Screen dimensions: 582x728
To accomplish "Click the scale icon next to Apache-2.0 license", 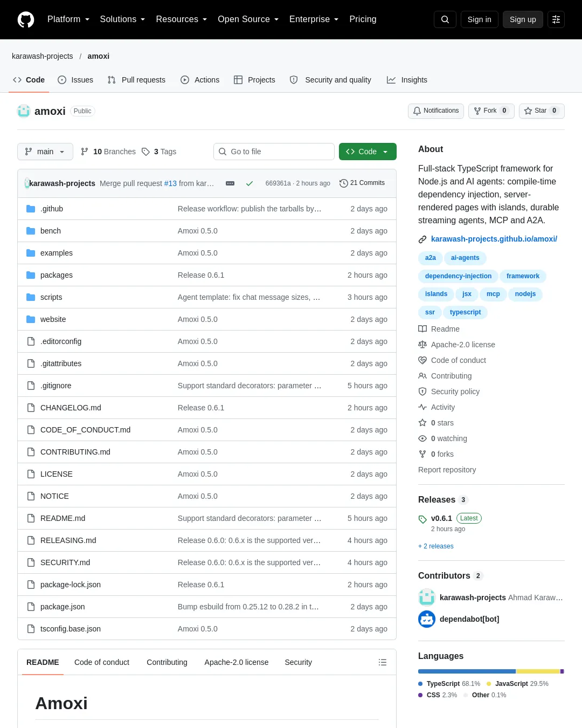I will point(422,345).
